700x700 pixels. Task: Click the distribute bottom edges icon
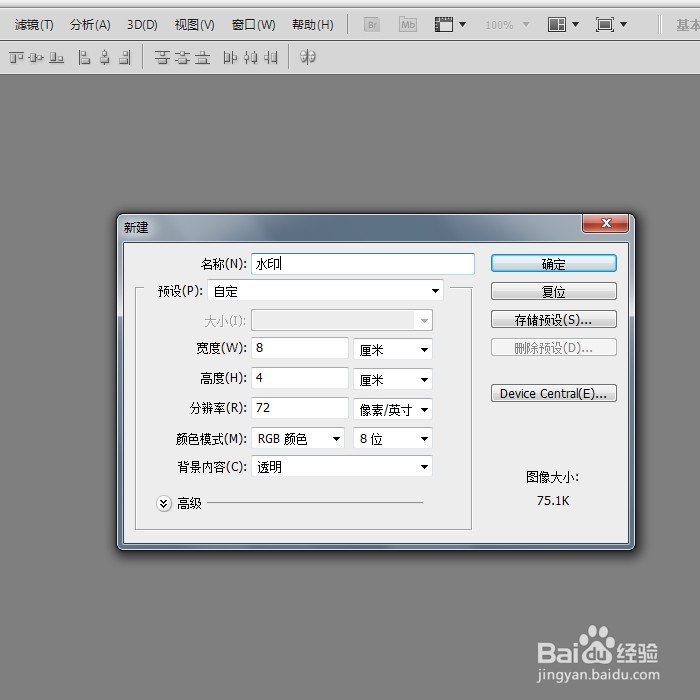202,57
